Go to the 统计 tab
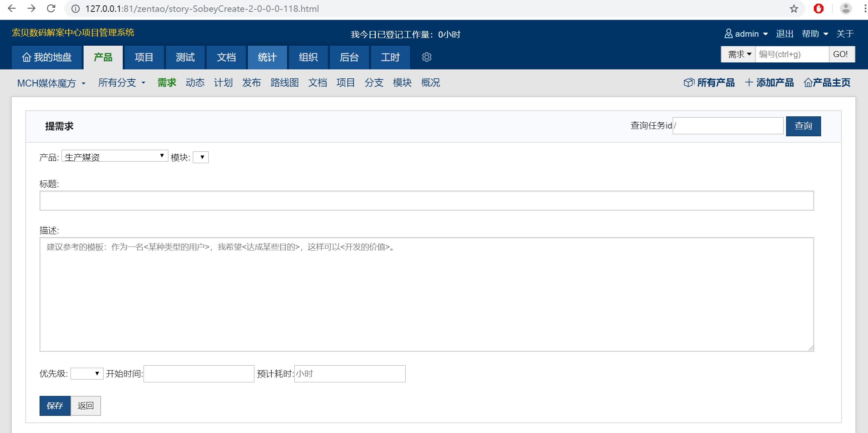The width and height of the screenshot is (868, 433). (x=267, y=58)
